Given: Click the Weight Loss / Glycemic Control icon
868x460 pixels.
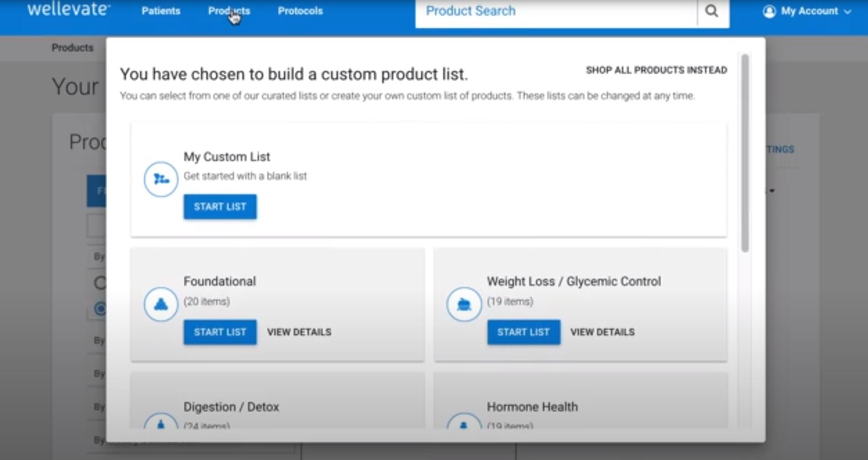Looking at the screenshot, I should click(x=463, y=304).
